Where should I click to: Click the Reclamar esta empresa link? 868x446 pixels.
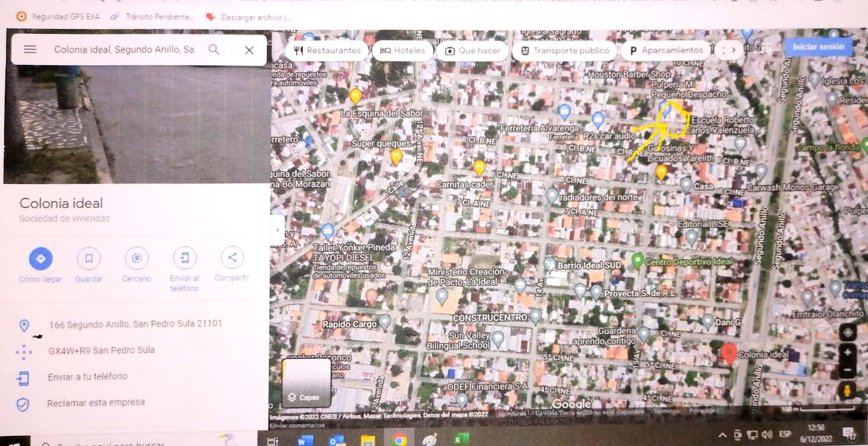(x=96, y=403)
